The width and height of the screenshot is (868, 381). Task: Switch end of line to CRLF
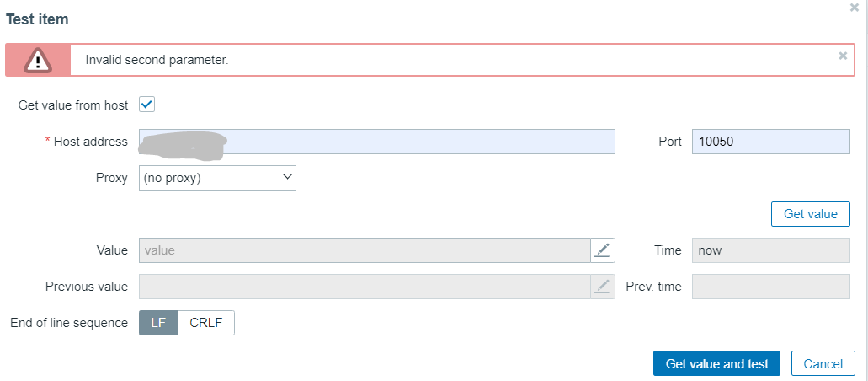(x=206, y=323)
